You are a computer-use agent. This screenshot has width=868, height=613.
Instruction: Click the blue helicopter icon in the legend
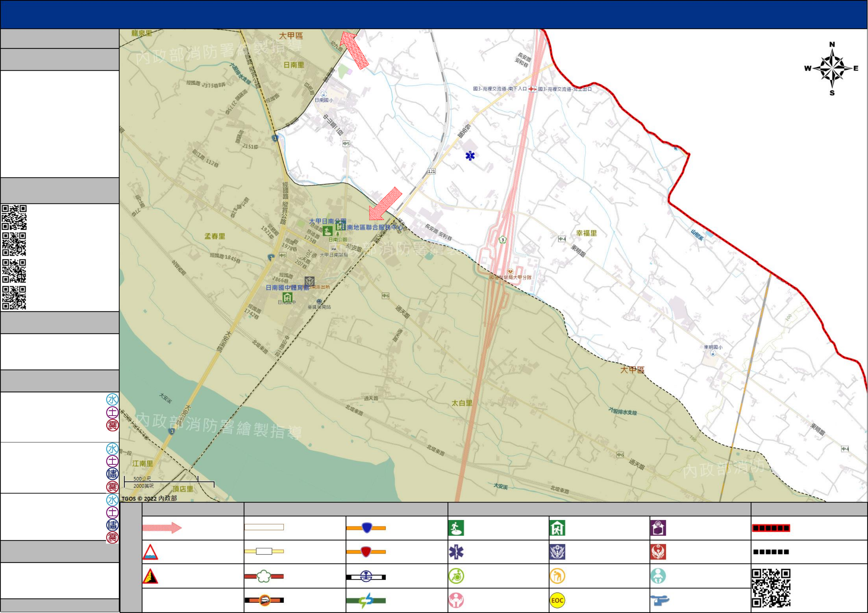click(x=660, y=600)
